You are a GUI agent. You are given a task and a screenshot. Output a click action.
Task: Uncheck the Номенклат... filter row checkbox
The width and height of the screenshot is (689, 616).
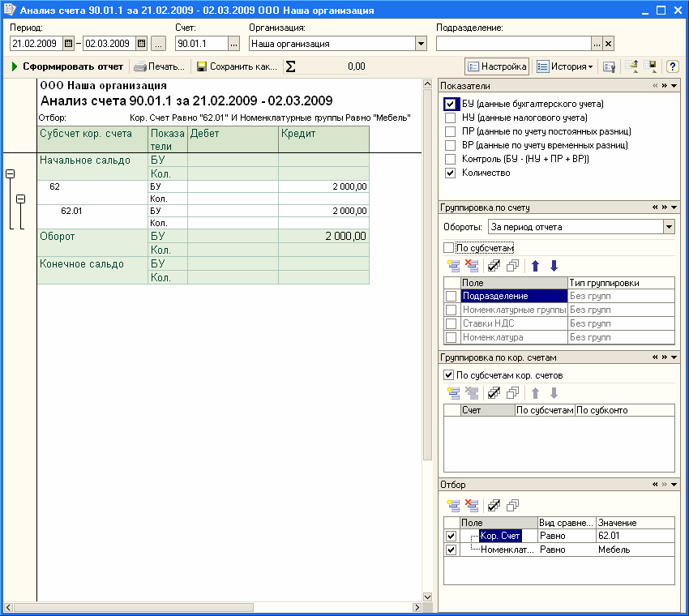[451, 550]
